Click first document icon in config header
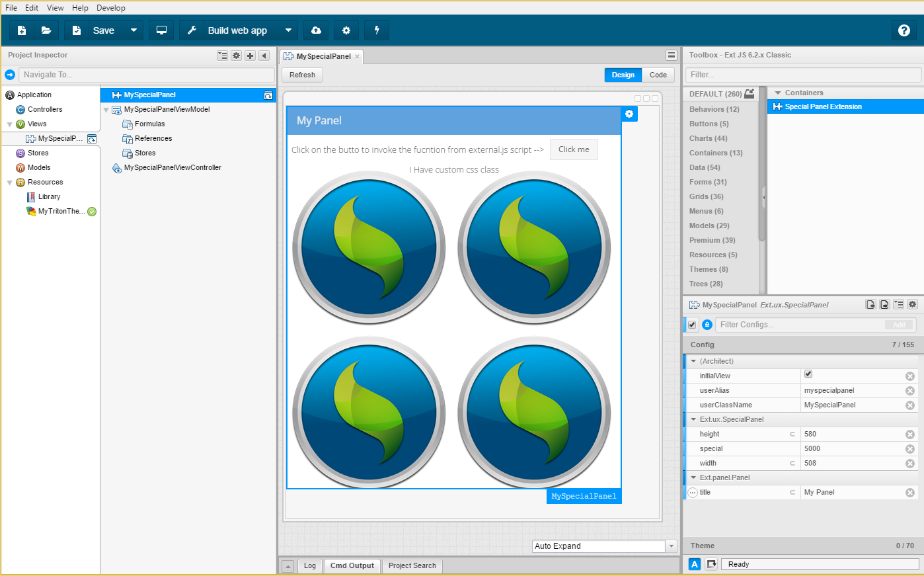The height and width of the screenshot is (576, 924). pyautogui.click(x=870, y=305)
